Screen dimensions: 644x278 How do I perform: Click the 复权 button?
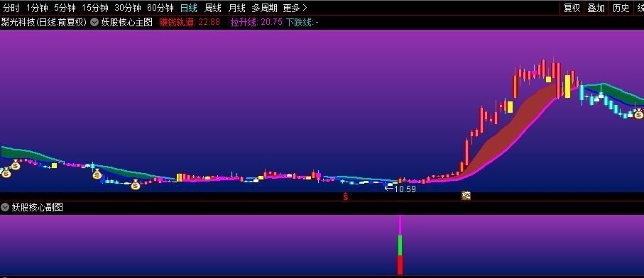pyautogui.click(x=572, y=8)
